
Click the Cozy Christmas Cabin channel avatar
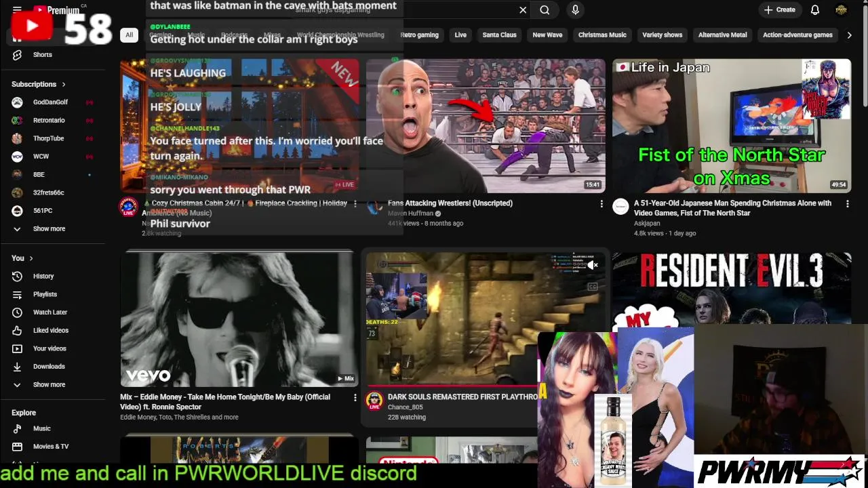click(x=129, y=207)
